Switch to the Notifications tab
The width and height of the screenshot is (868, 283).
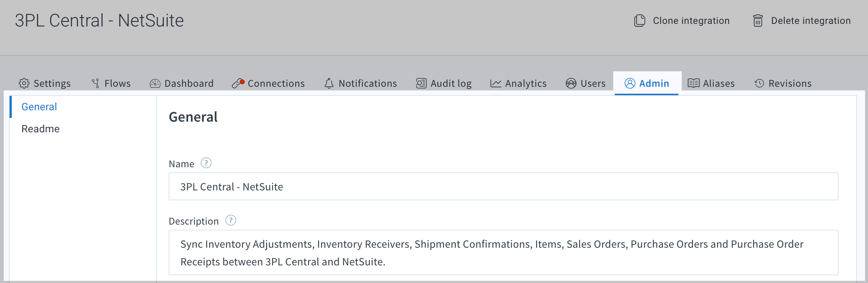(x=360, y=83)
